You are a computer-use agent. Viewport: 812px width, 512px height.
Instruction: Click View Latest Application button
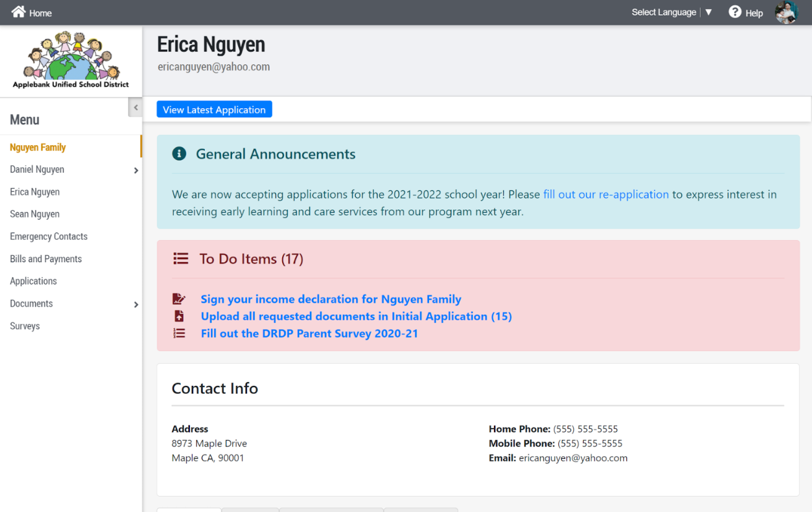[x=214, y=109]
